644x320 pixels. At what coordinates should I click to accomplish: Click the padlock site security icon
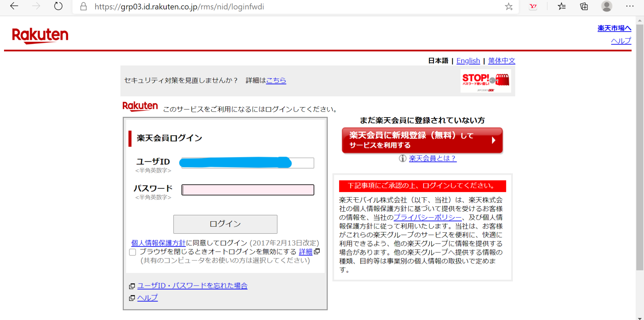click(83, 6)
